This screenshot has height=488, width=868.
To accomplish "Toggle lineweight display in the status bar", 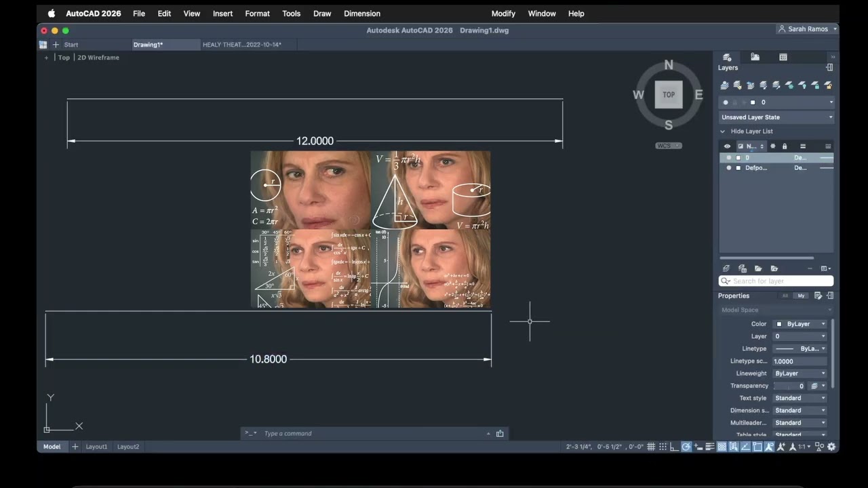I will coord(710,447).
